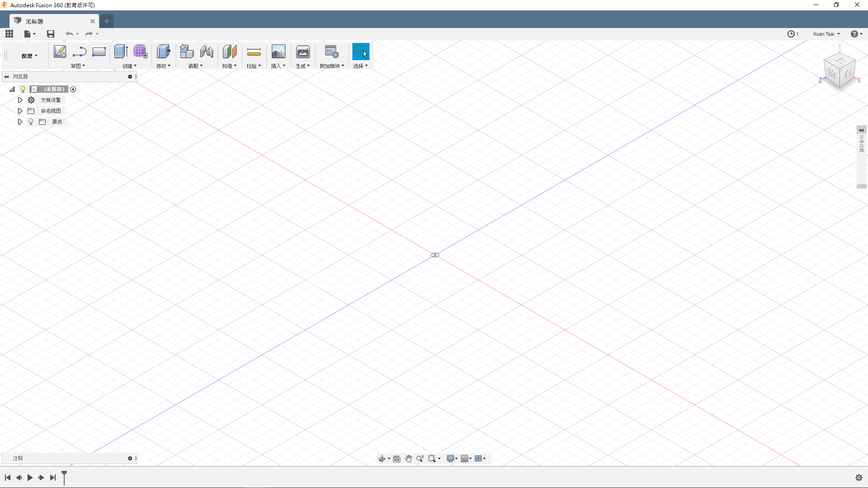Click the Create Sketch icon
The width and height of the screenshot is (868, 488).
[60, 52]
